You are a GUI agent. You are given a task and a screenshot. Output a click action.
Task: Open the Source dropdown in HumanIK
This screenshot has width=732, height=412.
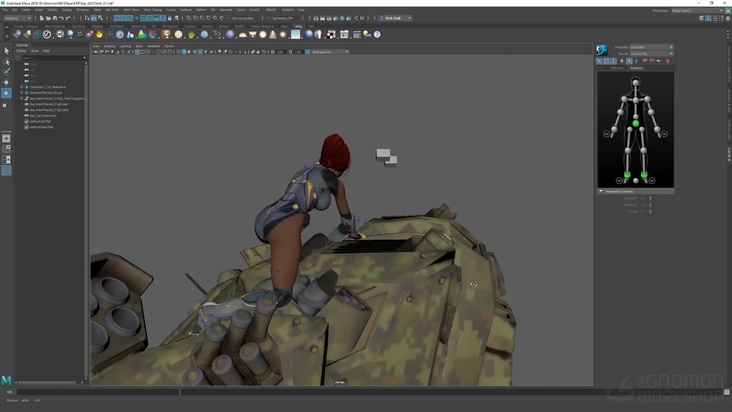coord(652,54)
